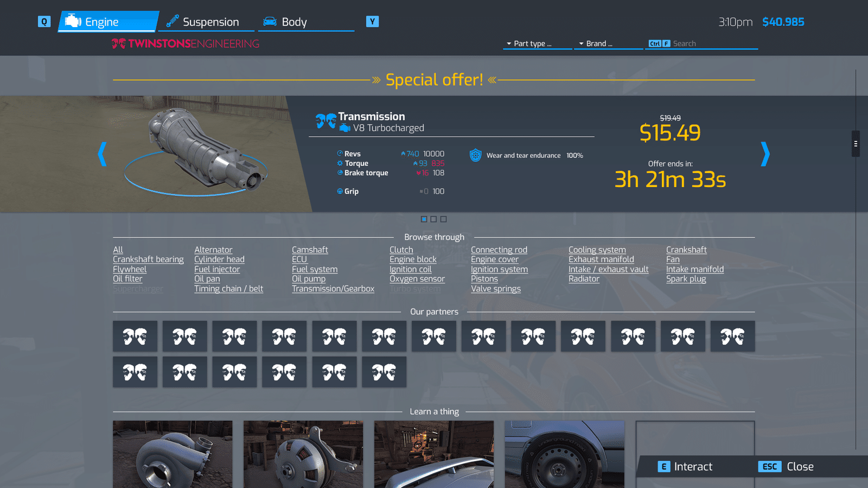Click the Twinstons Engineering shop logo

(186, 44)
